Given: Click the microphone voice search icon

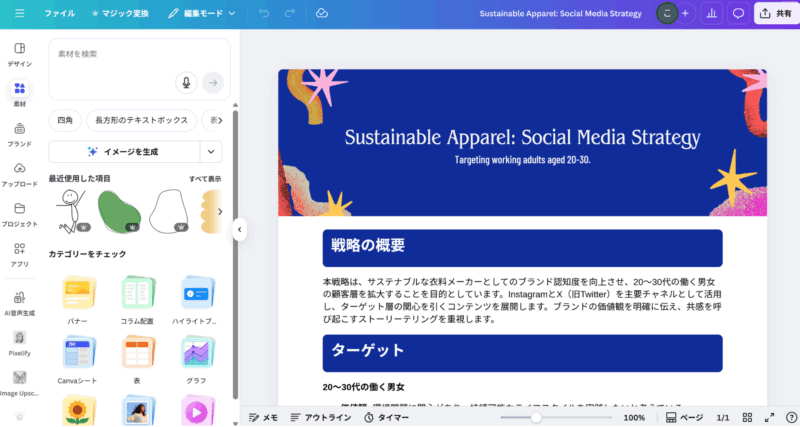Looking at the screenshot, I should (x=185, y=82).
